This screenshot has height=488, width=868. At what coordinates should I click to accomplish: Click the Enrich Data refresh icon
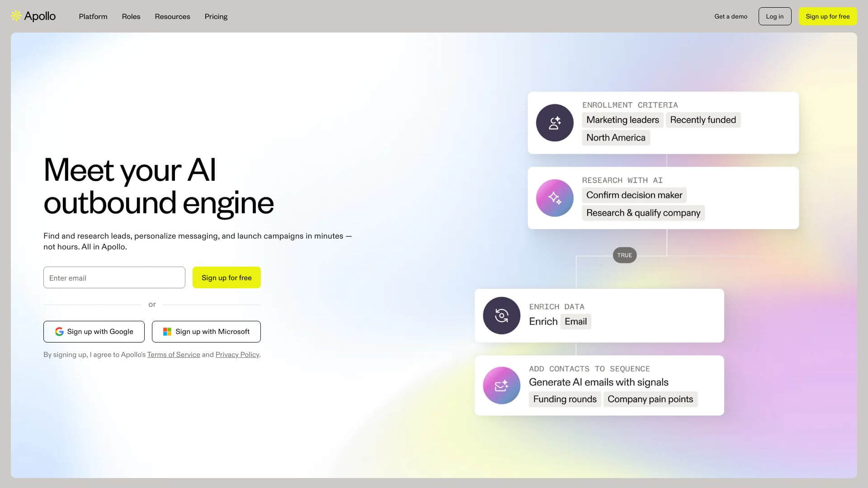(x=501, y=315)
